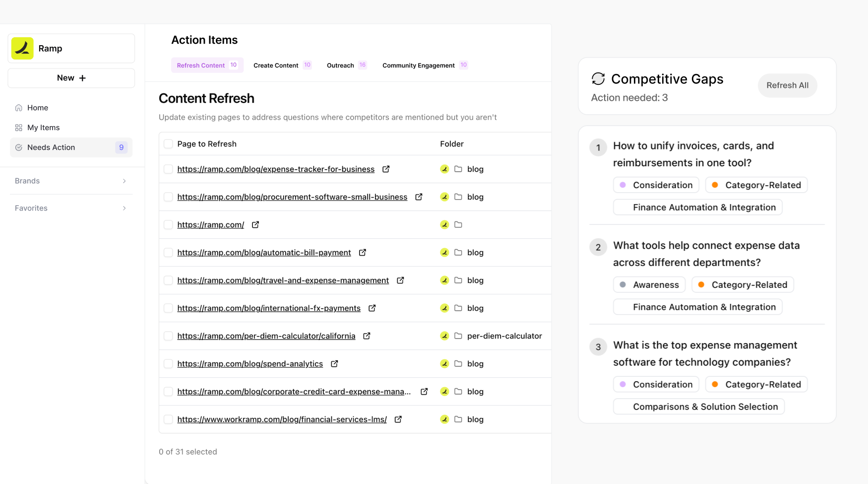Expand the Favorites section chevron
The width and height of the screenshot is (868, 484).
coord(124,208)
